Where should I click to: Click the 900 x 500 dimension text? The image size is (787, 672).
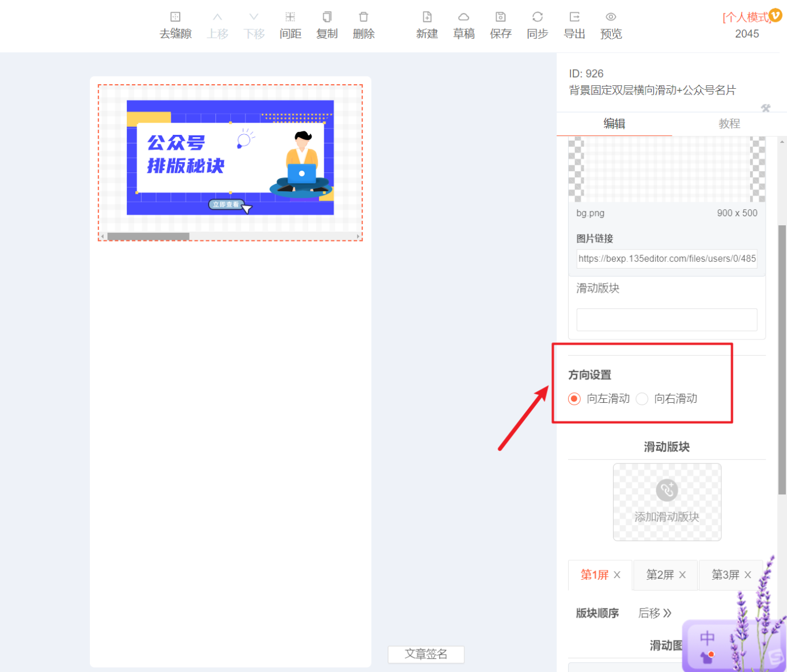pyautogui.click(x=737, y=213)
